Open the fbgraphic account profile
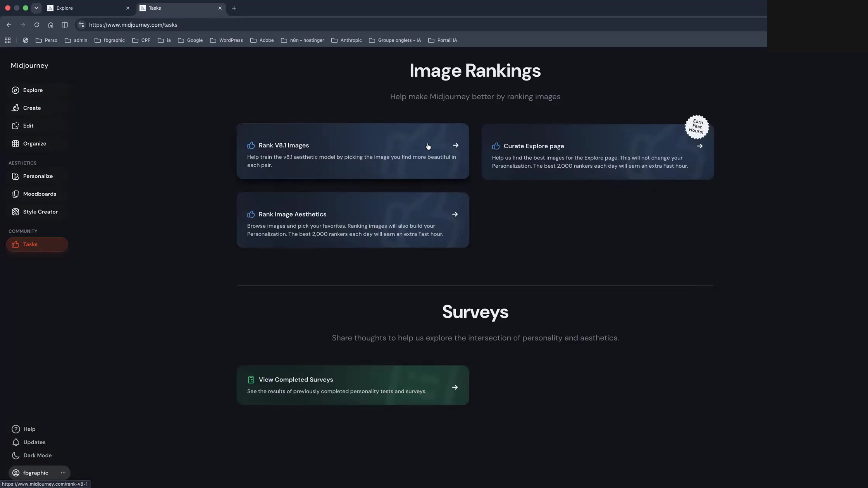The width and height of the screenshot is (868, 488). pyautogui.click(x=31, y=473)
